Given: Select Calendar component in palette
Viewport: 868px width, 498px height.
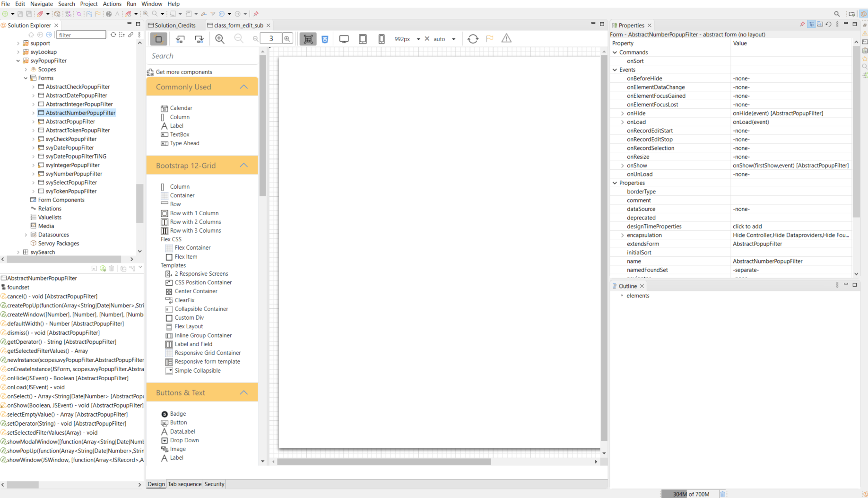Looking at the screenshot, I should [x=176, y=108].
